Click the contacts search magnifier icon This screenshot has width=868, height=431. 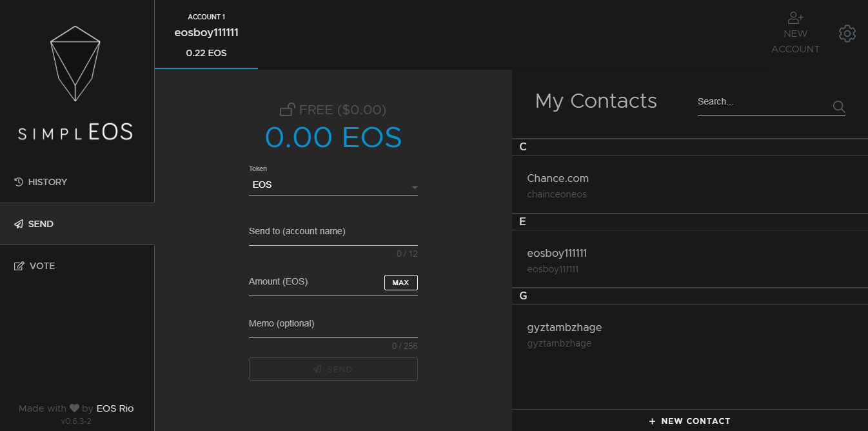(x=838, y=106)
